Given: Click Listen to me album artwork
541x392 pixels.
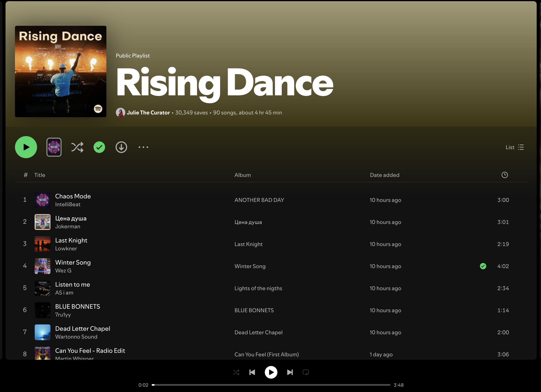Looking at the screenshot, I should click(x=43, y=288).
